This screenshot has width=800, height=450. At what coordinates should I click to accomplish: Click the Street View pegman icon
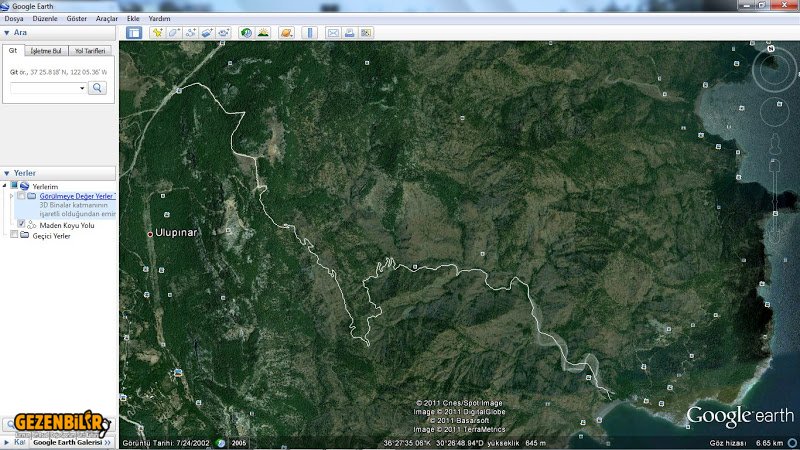pos(775,144)
